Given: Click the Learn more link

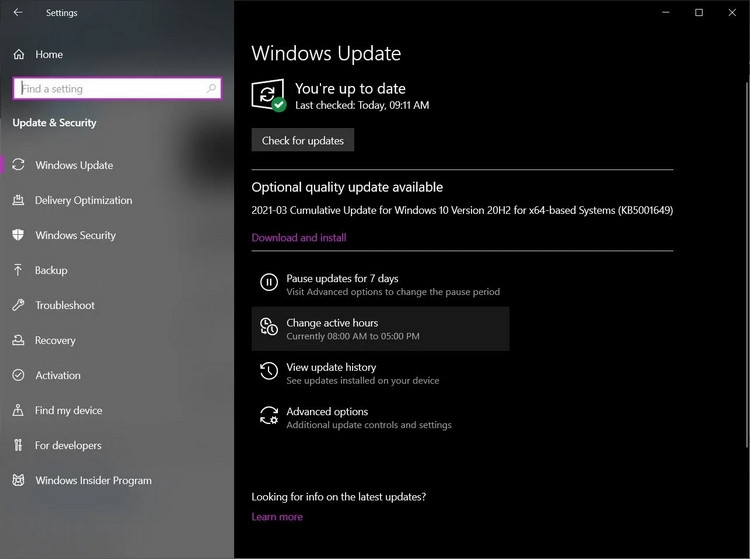Looking at the screenshot, I should [277, 517].
